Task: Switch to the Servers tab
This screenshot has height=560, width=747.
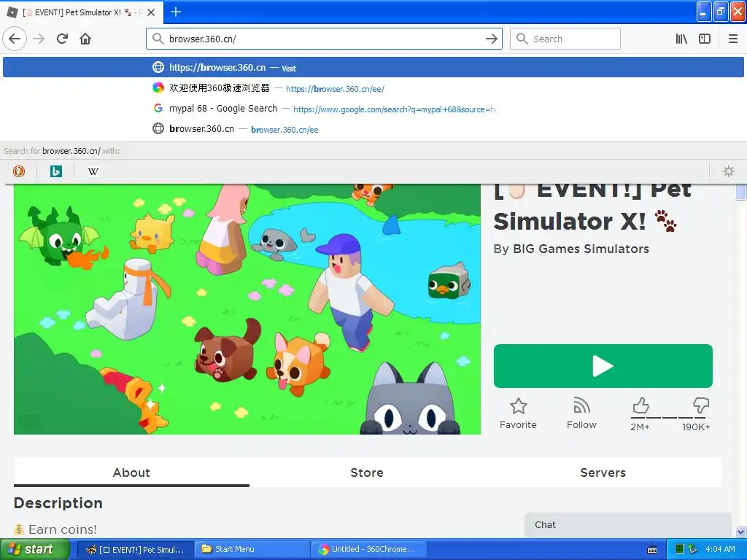Action: coord(603,472)
